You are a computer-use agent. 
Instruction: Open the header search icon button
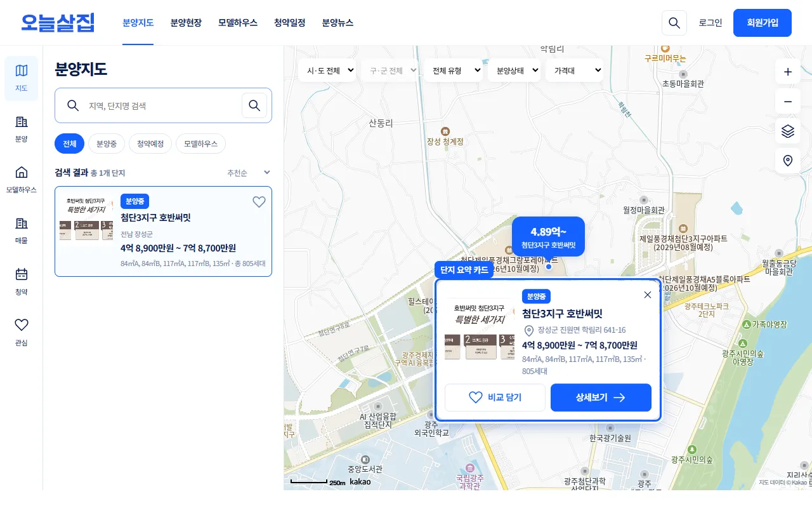coord(674,23)
